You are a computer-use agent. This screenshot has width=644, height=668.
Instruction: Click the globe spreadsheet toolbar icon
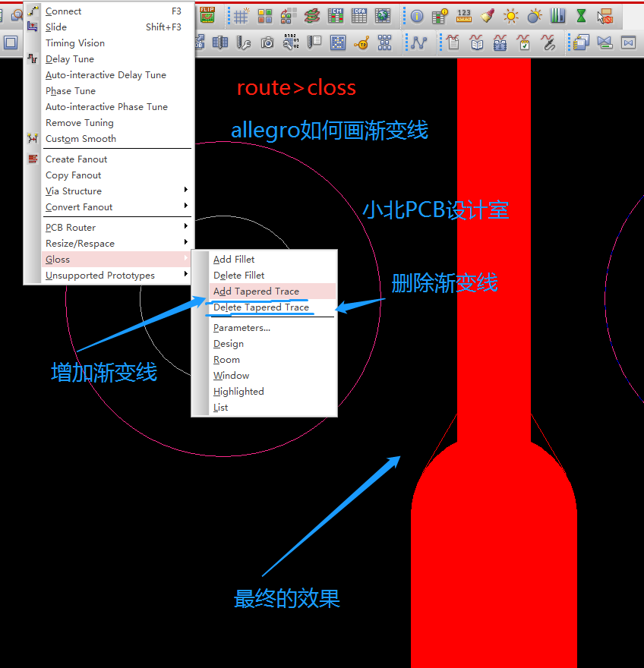[383, 16]
